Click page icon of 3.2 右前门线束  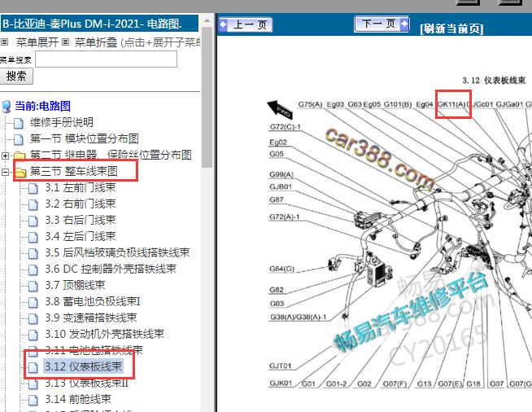pos(33,205)
